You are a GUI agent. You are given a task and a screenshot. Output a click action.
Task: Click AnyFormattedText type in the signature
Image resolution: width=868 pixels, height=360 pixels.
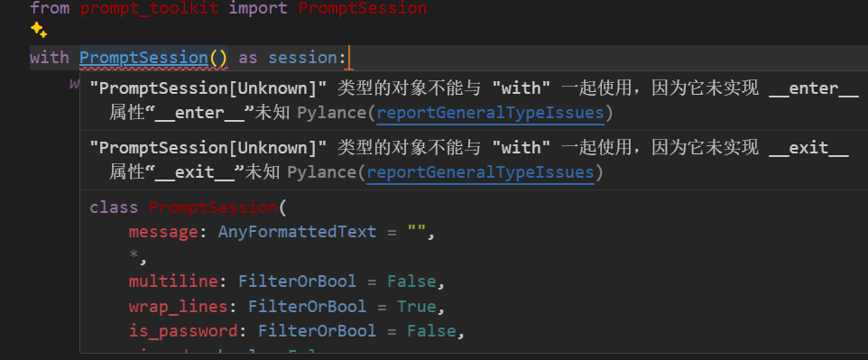pyautogui.click(x=297, y=232)
